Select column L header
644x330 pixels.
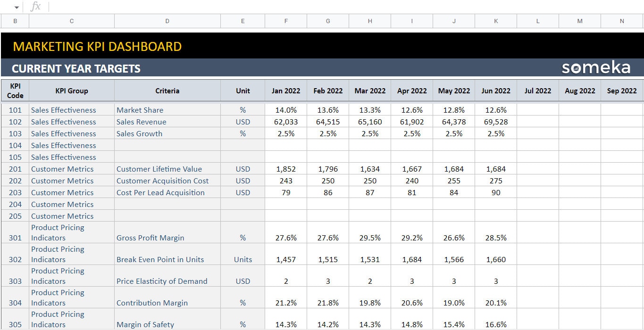538,21
